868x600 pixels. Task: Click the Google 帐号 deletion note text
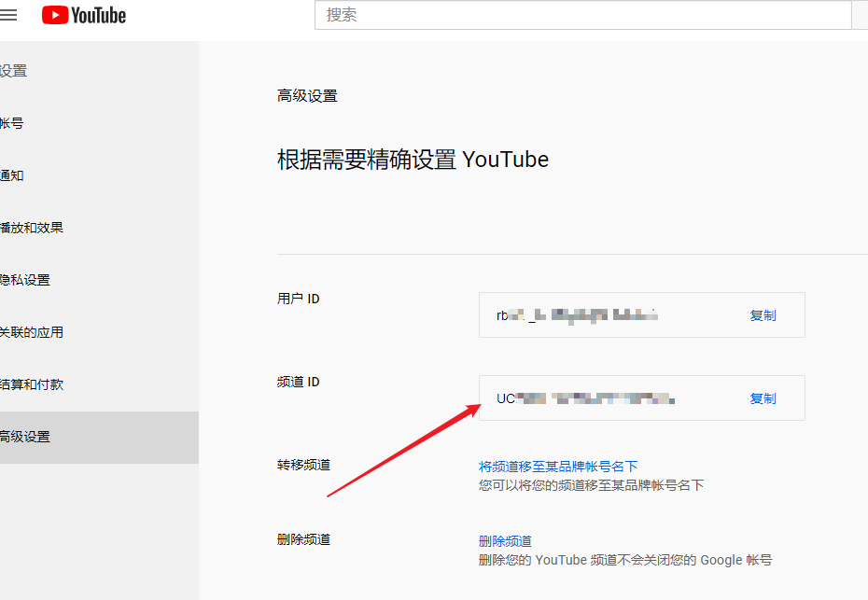pos(625,560)
